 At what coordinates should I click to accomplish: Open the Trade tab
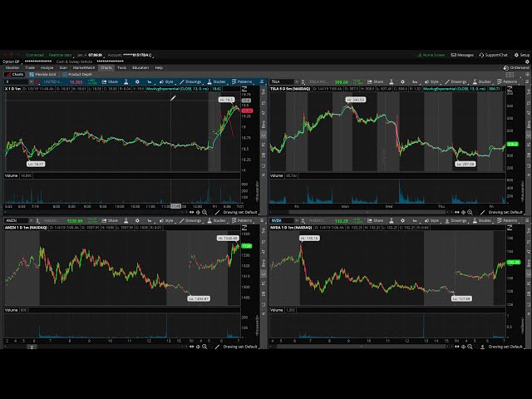pyautogui.click(x=30, y=68)
